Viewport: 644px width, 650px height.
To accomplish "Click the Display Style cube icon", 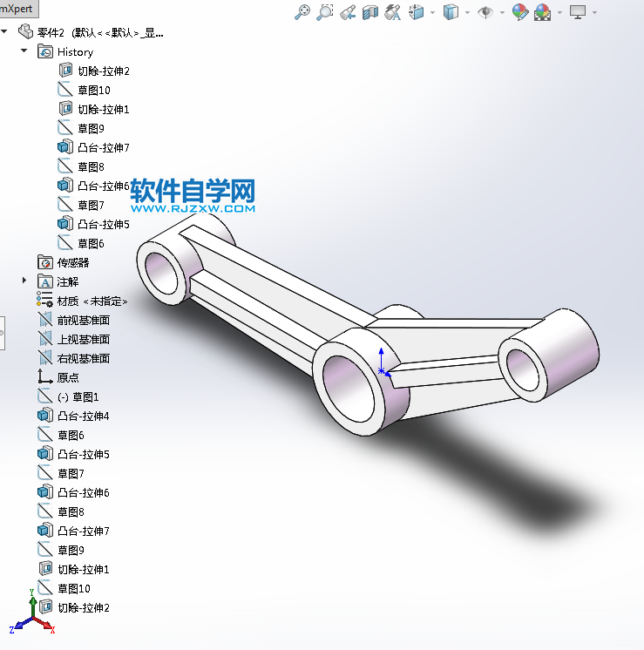I will point(451,12).
